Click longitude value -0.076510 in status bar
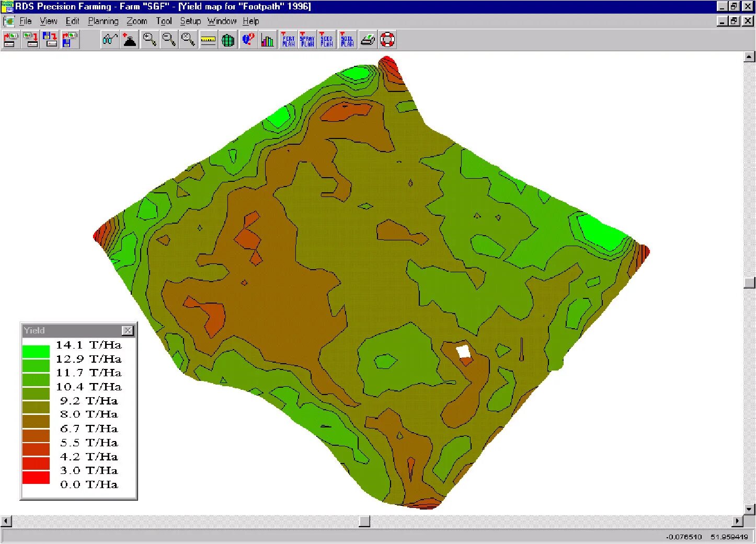The image size is (756, 544). click(684, 537)
